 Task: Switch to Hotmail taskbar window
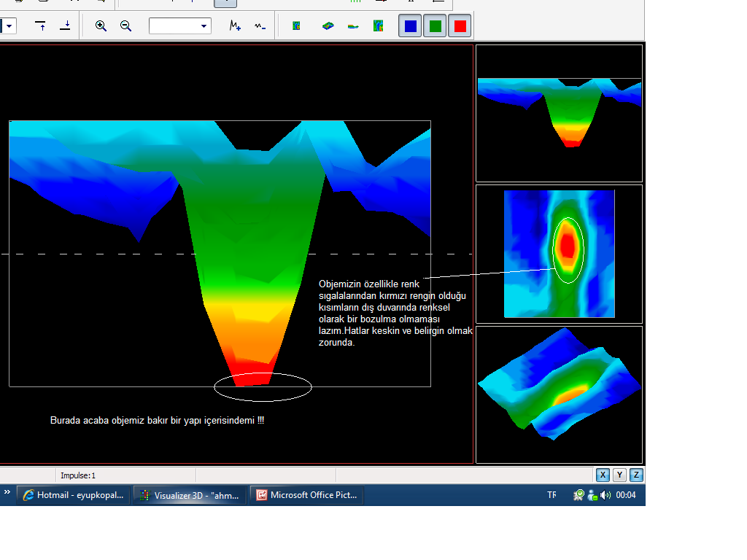74,495
